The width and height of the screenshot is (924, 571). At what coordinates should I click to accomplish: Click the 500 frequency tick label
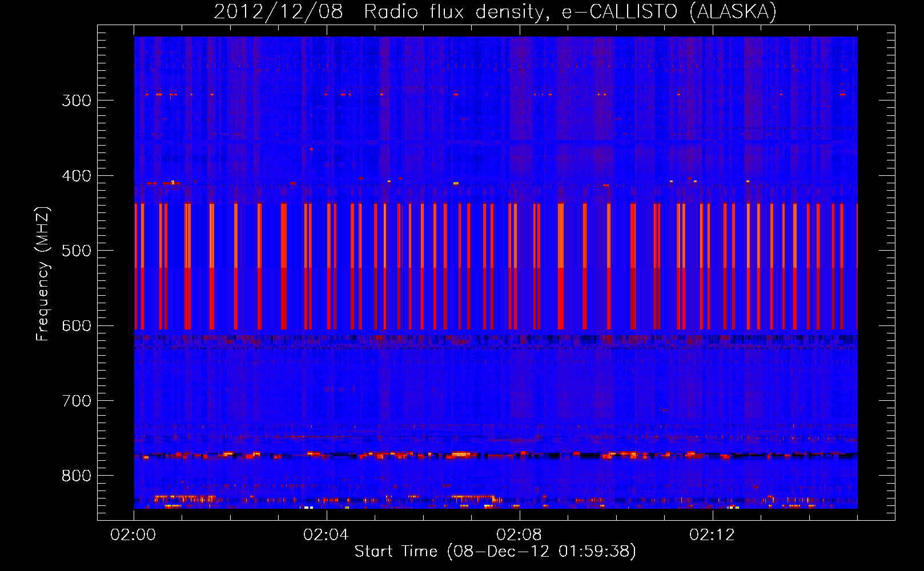(77, 251)
